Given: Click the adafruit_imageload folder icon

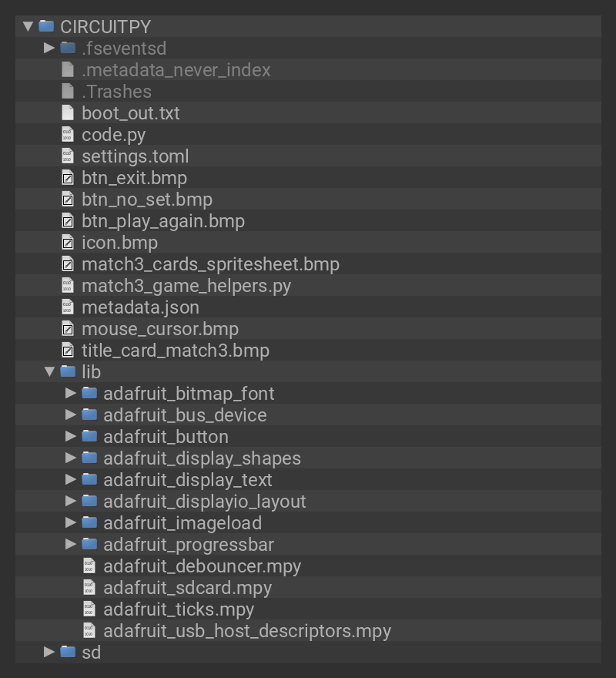Looking at the screenshot, I should (x=89, y=522).
